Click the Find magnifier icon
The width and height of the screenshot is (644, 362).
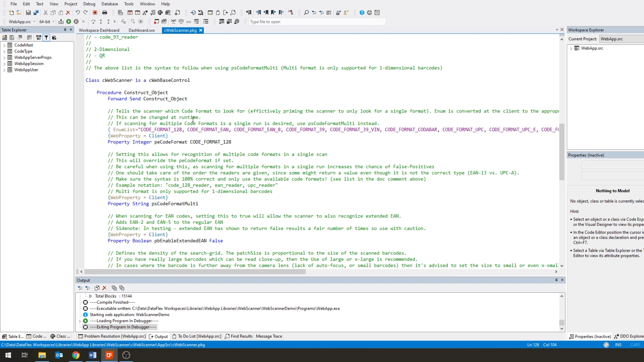[x=306, y=13]
